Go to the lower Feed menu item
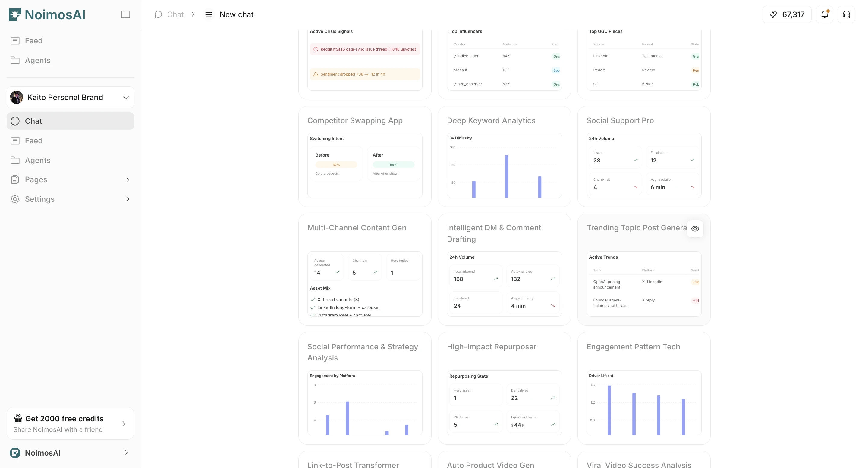This screenshot has width=868, height=468. (x=70, y=141)
